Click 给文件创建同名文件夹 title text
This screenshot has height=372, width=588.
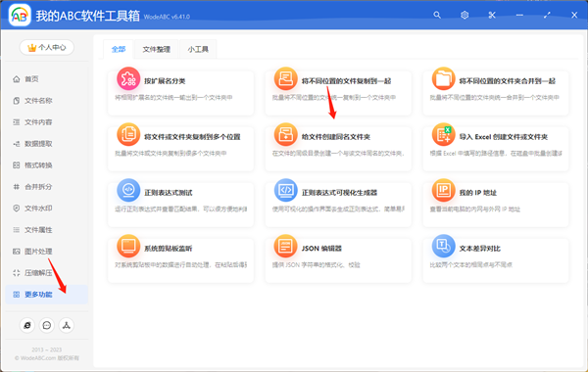336,137
